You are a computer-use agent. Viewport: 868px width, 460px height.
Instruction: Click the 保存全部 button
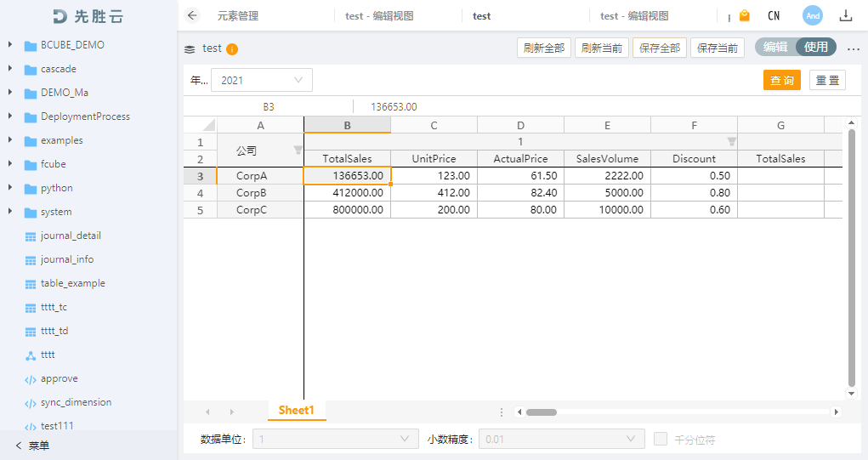(x=660, y=48)
